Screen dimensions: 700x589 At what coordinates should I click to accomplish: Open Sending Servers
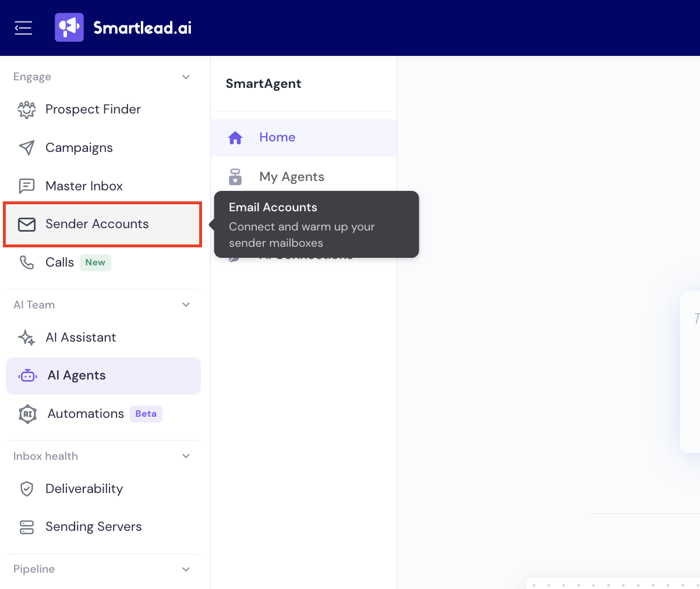coord(103,527)
